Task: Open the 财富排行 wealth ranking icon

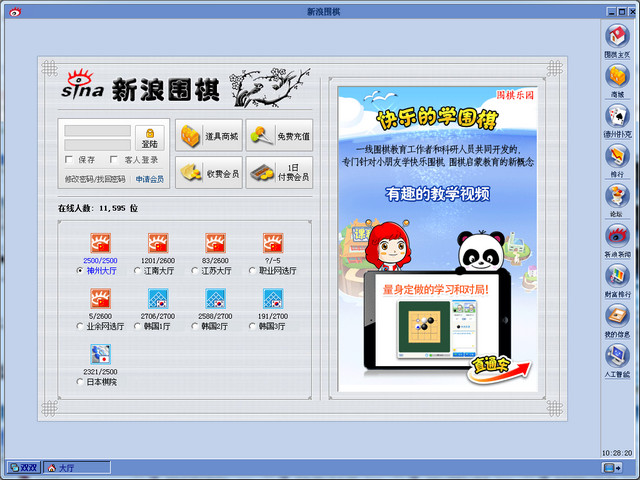Action: coord(617,276)
